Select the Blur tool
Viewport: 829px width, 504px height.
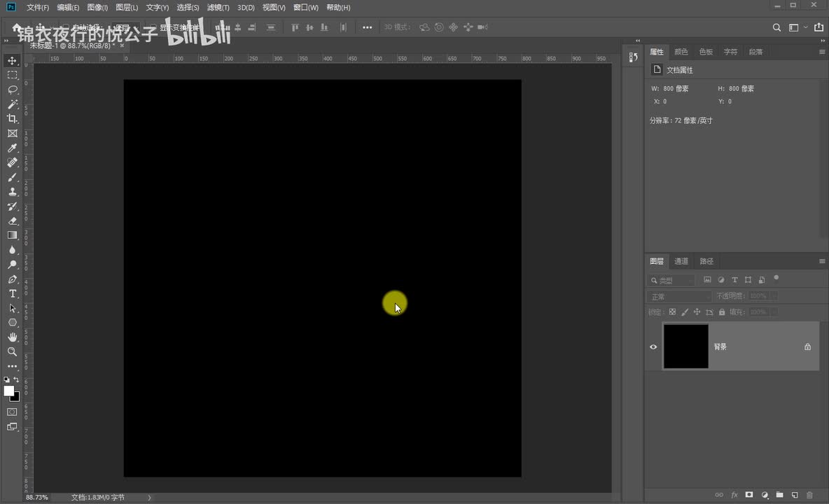[12, 250]
